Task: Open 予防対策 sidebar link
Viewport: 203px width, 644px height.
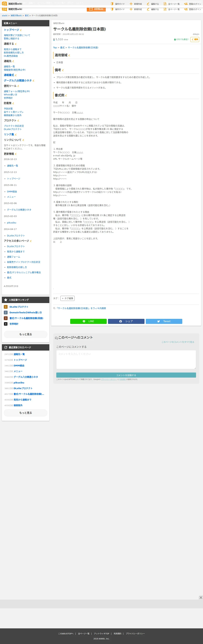Action: (8, 109)
